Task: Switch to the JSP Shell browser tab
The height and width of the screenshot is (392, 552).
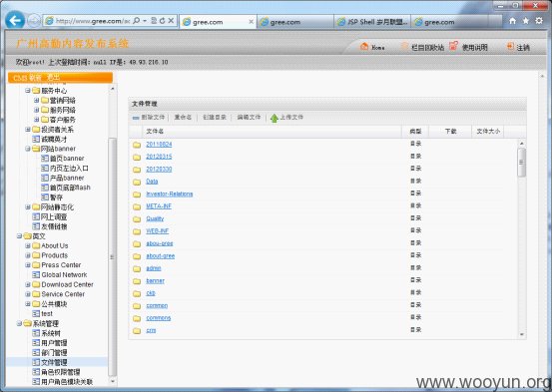Action: click(372, 22)
